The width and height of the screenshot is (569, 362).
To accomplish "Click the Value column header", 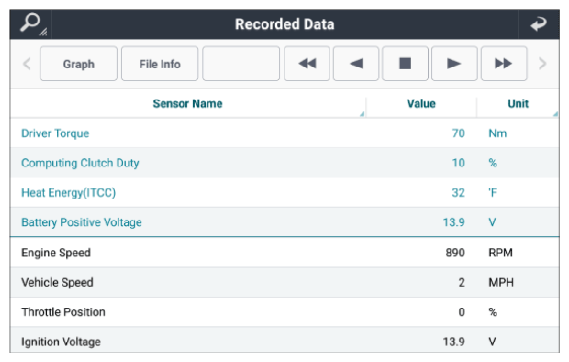I will click(x=421, y=103).
